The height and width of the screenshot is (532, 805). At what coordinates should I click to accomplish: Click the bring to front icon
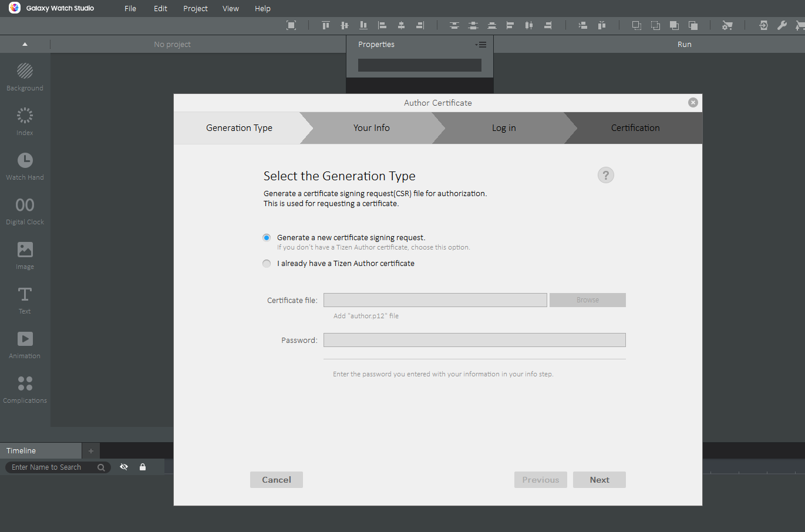coord(674,25)
